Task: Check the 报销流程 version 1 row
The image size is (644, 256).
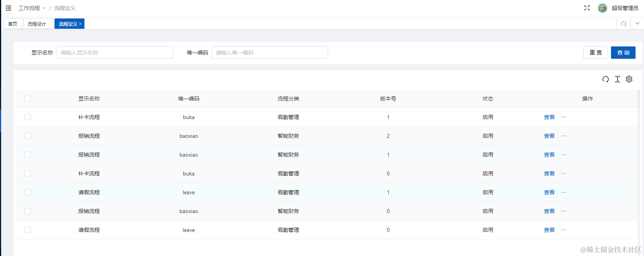Action: click(28, 155)
